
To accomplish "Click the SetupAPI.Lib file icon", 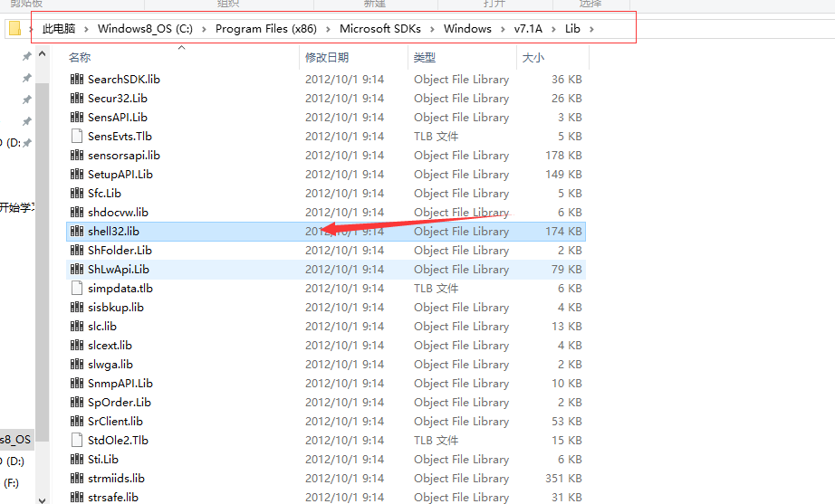I will coord(77,174).
